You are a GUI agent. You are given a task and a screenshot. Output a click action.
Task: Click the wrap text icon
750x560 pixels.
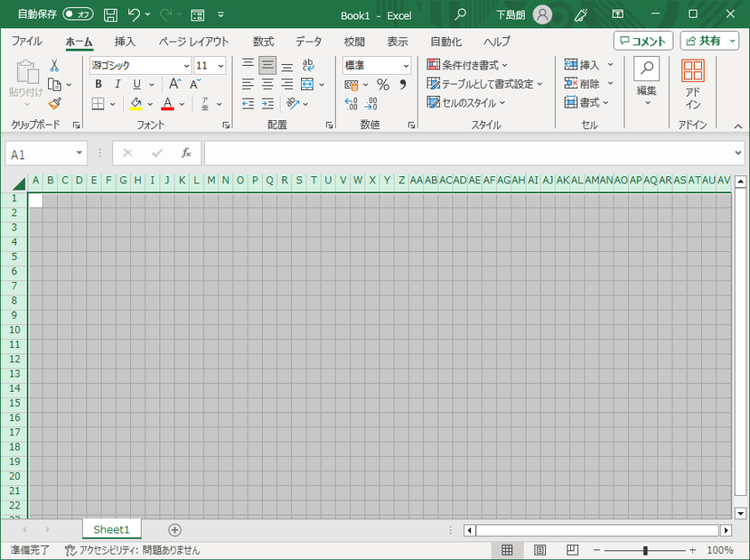309,65
